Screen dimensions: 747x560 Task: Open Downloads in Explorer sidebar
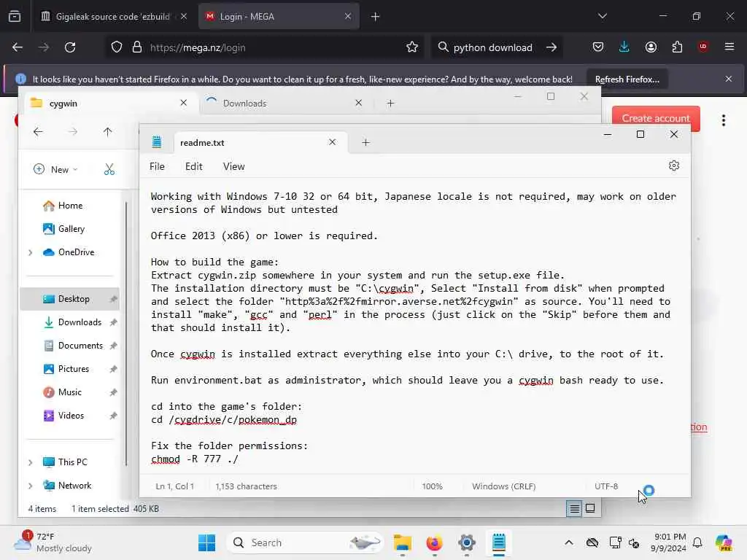click(x=72, y=322)
